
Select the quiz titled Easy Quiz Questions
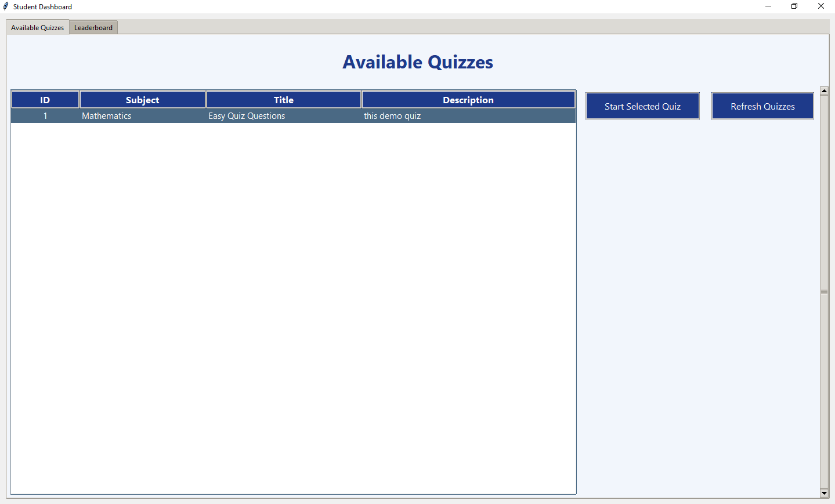coord(247,115)
